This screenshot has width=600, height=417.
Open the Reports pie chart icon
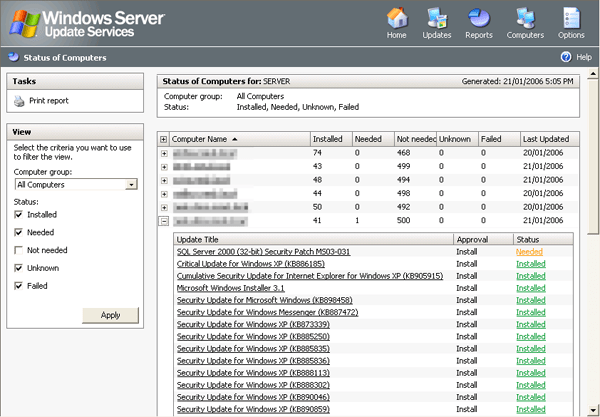(x=479, y=18)
